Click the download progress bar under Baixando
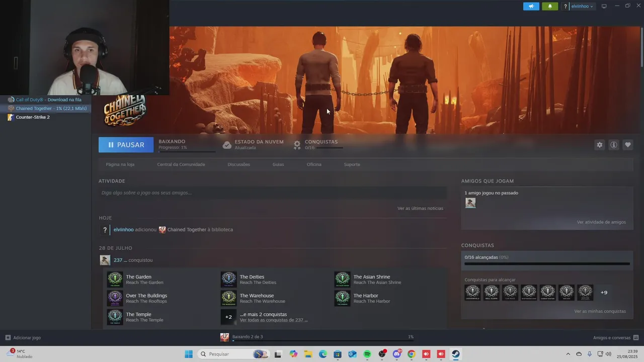The height and width of the screenshot is (362, 644). 187,151
